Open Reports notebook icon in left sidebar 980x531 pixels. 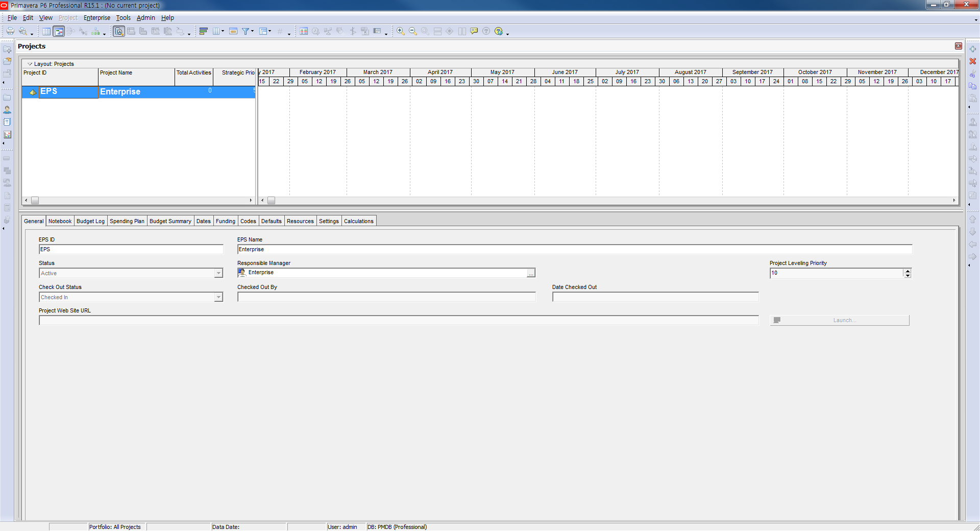[7, 122]
